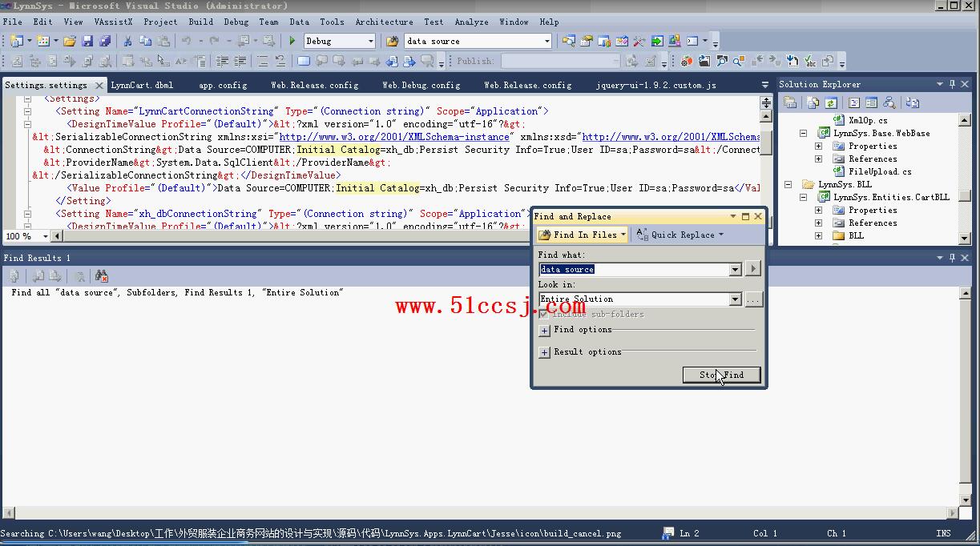Open the XMLSchema-instance link in editor

click(394, 137)
